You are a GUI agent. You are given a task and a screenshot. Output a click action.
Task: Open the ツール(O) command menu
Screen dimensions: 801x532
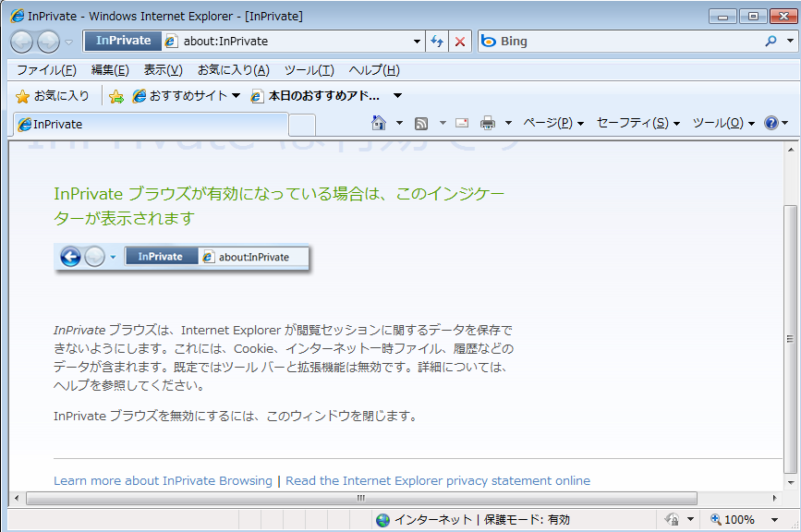723,123
